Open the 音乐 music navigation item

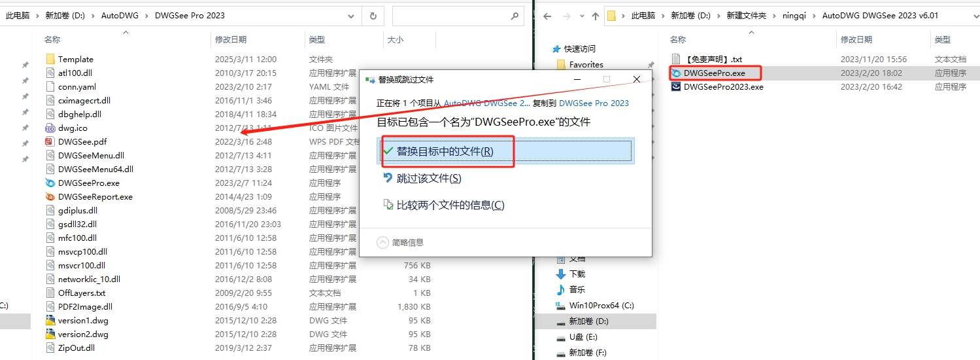(x=571, y=289)
